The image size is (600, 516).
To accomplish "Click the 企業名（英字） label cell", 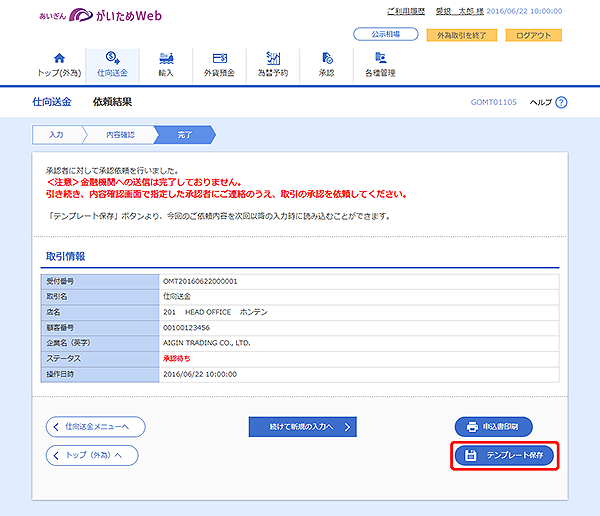I will [100, 343].
